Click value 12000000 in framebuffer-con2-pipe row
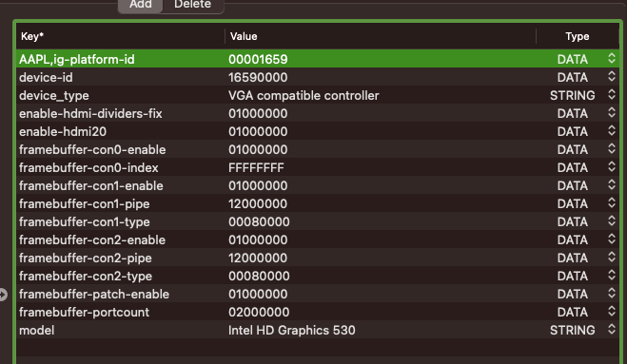627x364 pixels. tap(258, 259)
